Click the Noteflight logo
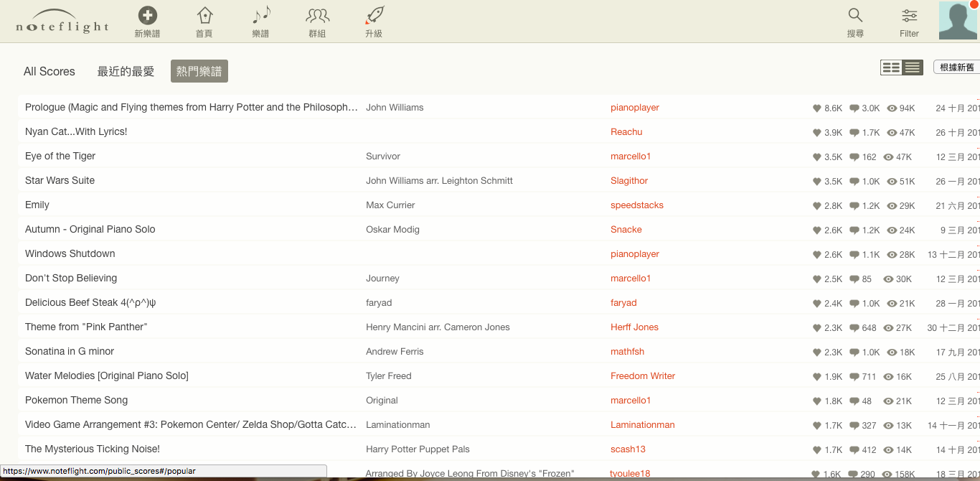 coord(62,22)
